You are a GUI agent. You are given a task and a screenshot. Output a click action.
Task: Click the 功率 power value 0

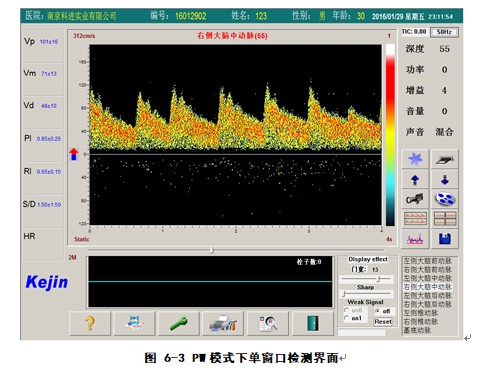click(x=444, y=70)
